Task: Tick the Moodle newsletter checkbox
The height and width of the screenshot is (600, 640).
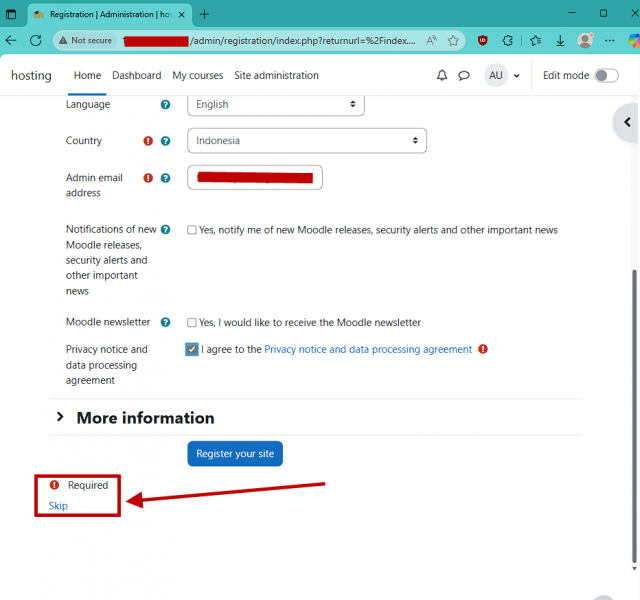Action: tap(191, 322)
